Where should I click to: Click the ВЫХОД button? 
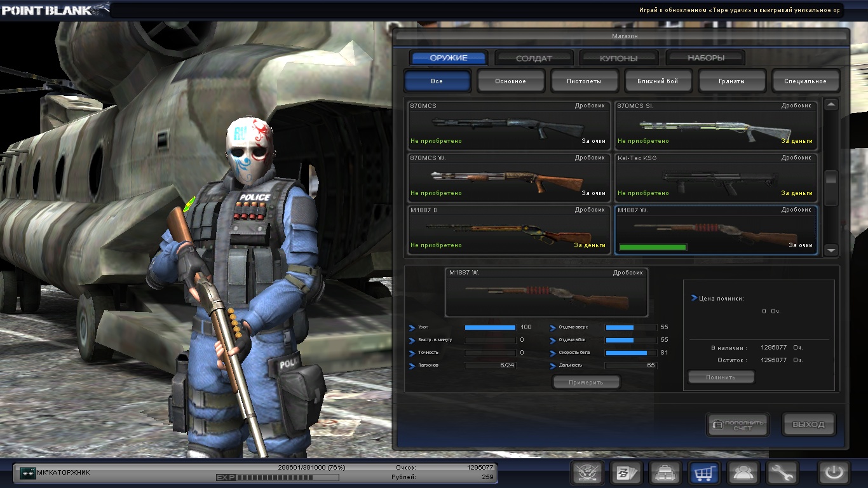[x=808, y=424]
